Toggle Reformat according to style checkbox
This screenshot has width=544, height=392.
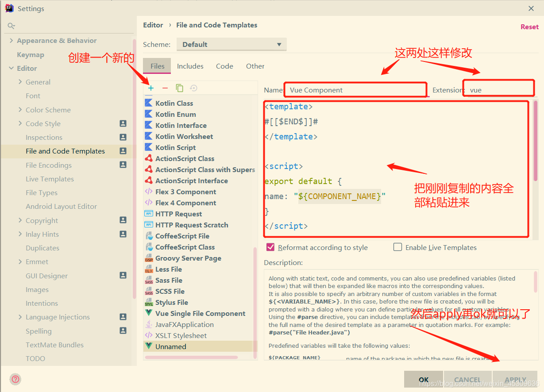click(x=270, y=247)
